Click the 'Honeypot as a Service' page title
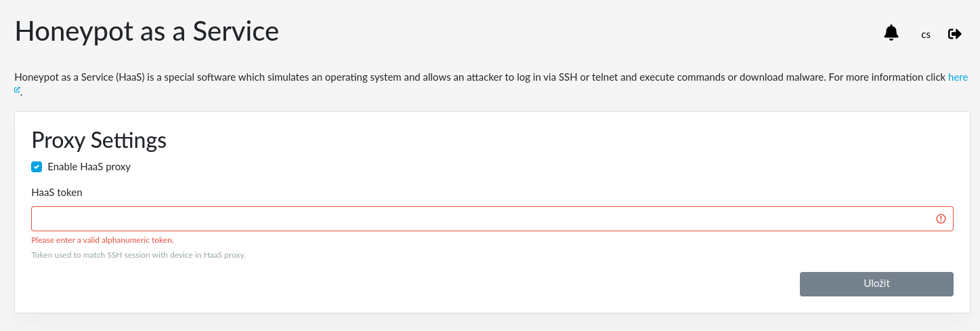 [x=147, y=31]
